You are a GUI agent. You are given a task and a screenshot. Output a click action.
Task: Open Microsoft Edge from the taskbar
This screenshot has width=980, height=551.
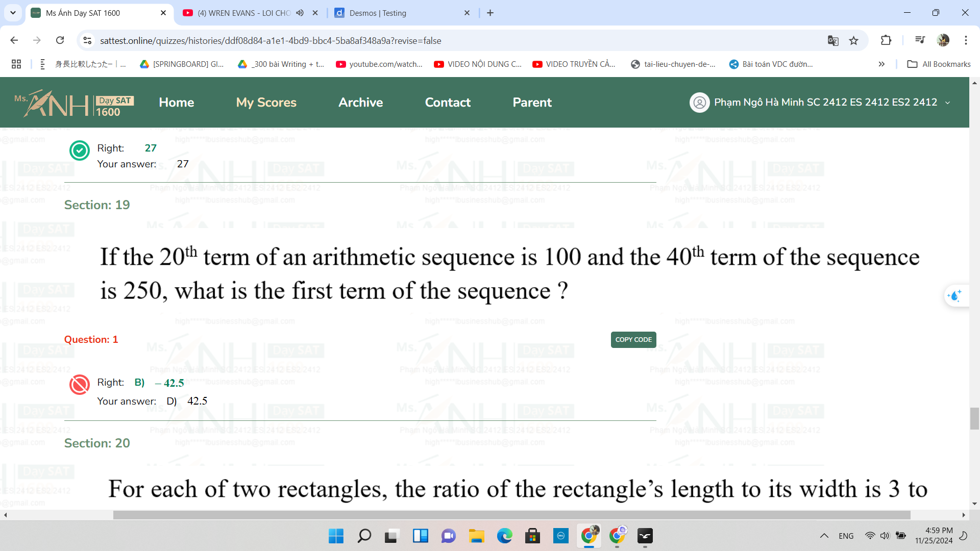tap(504, 536)
